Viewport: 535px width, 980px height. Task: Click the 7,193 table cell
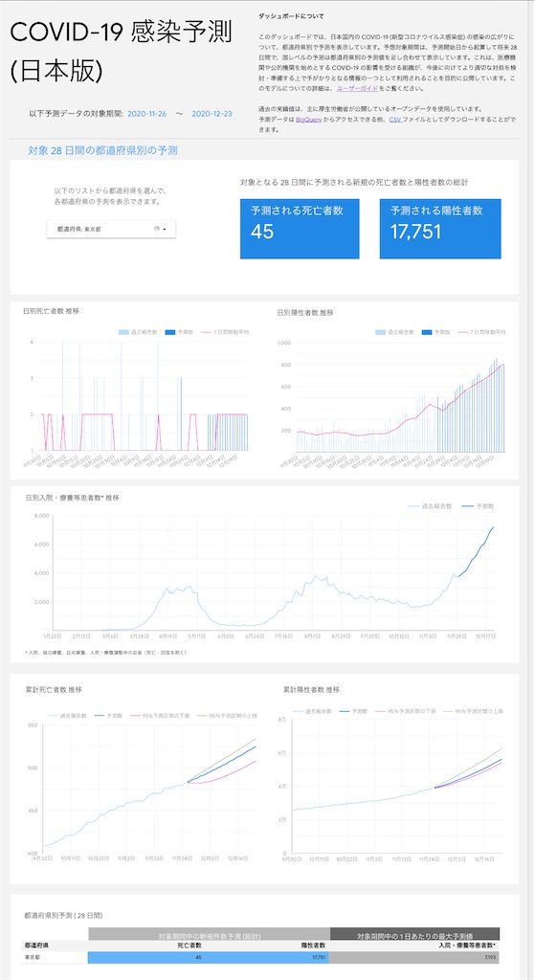click(x=489, y=957)
